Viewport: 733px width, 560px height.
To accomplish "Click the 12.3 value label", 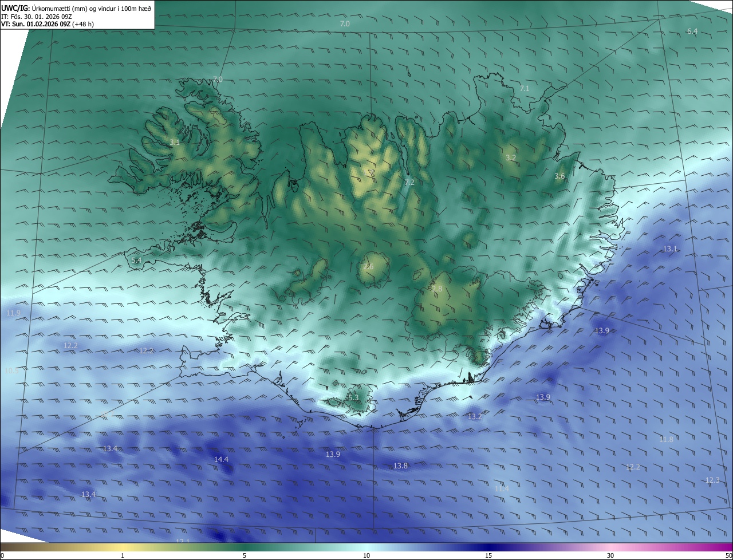I will pos(712,480).
